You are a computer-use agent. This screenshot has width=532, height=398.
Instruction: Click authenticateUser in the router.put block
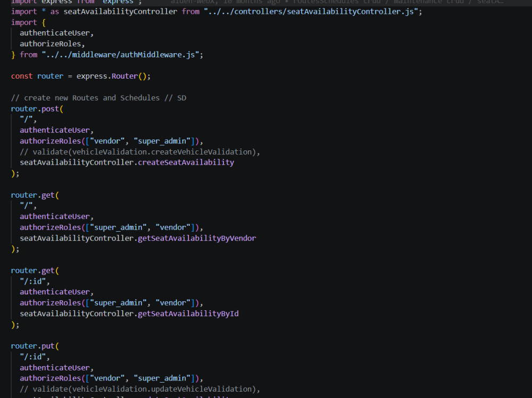pyautogui.click(x=55, y=368)
